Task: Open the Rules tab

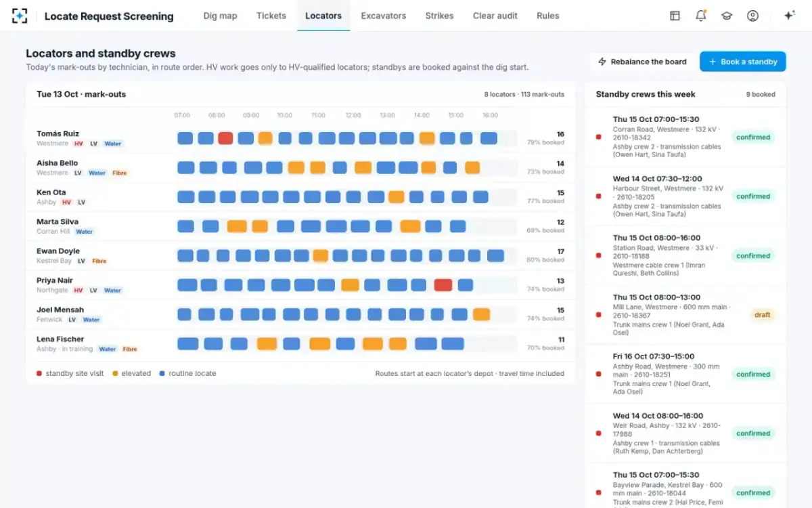Action: coord(548,16)
